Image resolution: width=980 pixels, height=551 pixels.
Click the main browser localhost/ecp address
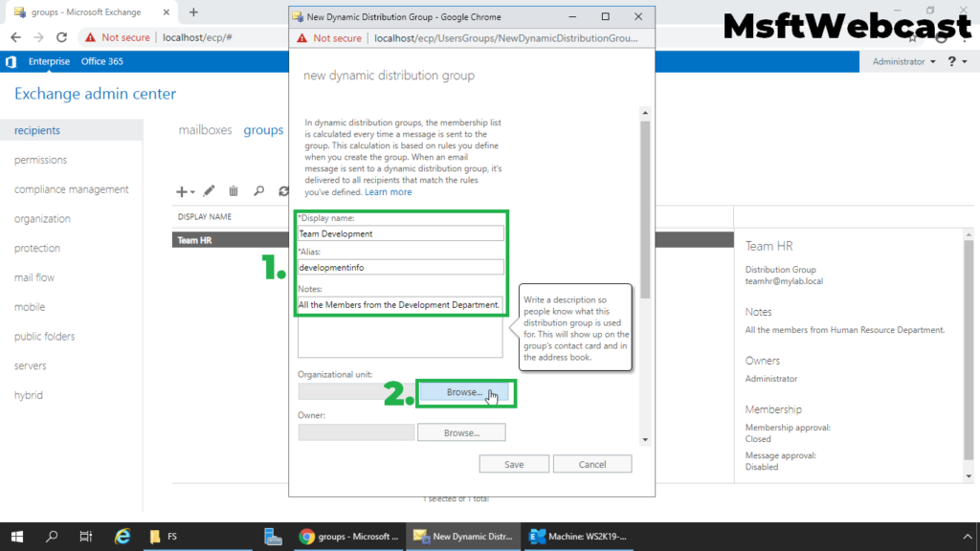pyautogui.click(x=197, y=37)
